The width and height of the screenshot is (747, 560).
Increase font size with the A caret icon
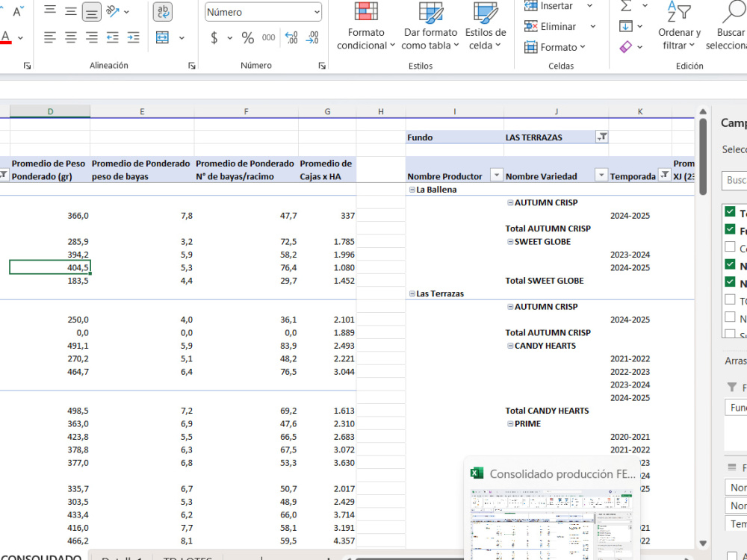(18, 11)
